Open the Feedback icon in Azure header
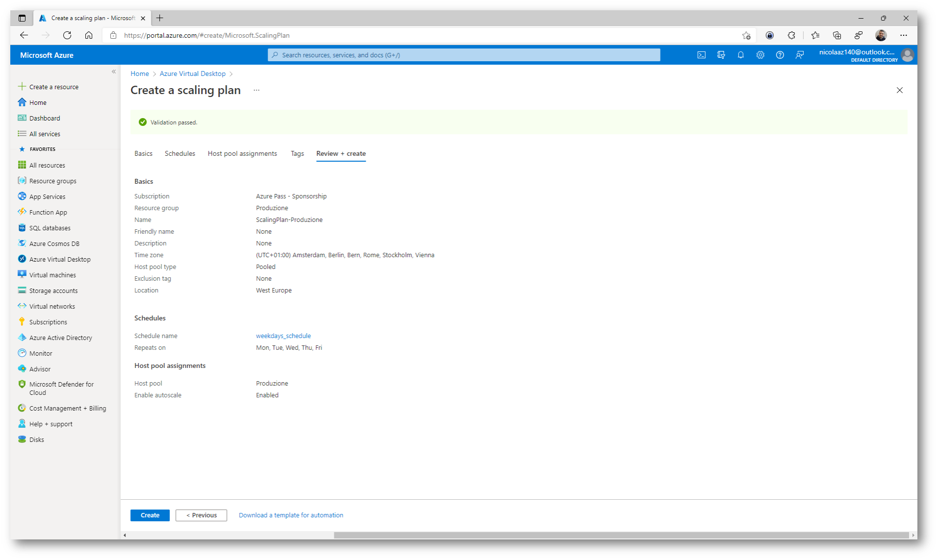 pos(800,55)
